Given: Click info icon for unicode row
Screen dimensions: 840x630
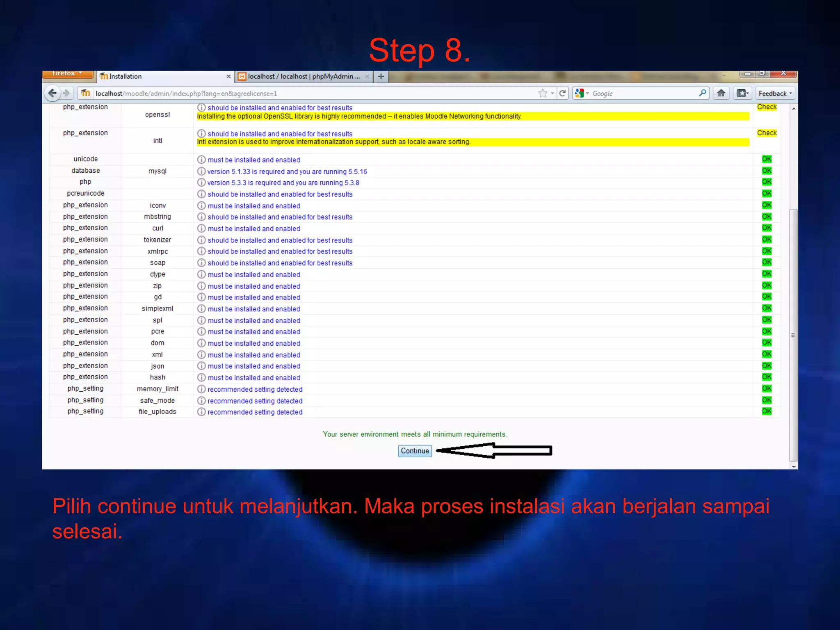Looking at the screenshot, I should pyautogui.click(x=201, y=160).
